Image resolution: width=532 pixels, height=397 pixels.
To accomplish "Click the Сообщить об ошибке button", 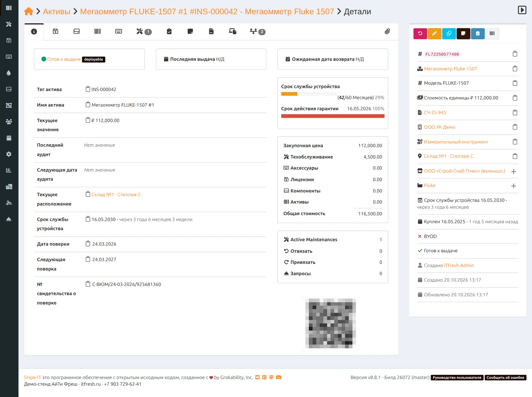I will click(x=505, y=378).
